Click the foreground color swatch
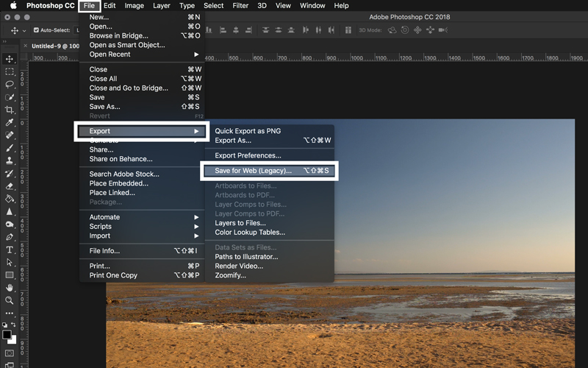The width and height of the screenshot is (588, 368). pyautogui.click(x=7, y=335)
